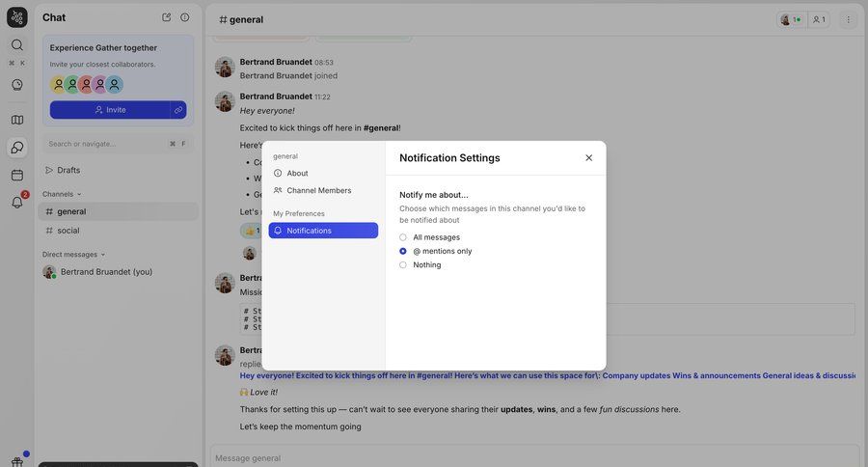Screen dimensions: 868x467
Task: Collapse the Direct messages section
Action: [x=73, y=255]
